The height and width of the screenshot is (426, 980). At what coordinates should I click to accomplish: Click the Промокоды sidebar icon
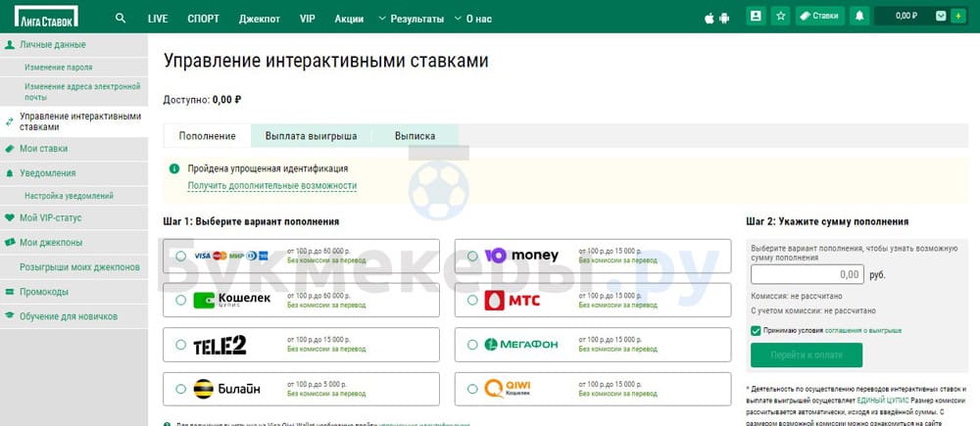tap(10, 292)
